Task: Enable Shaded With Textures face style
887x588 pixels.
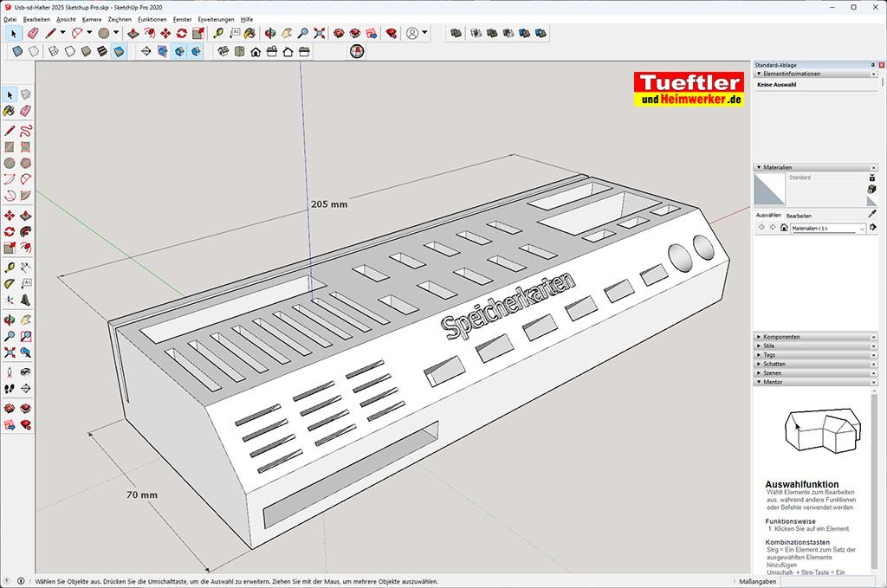Action: click(118, 51)
